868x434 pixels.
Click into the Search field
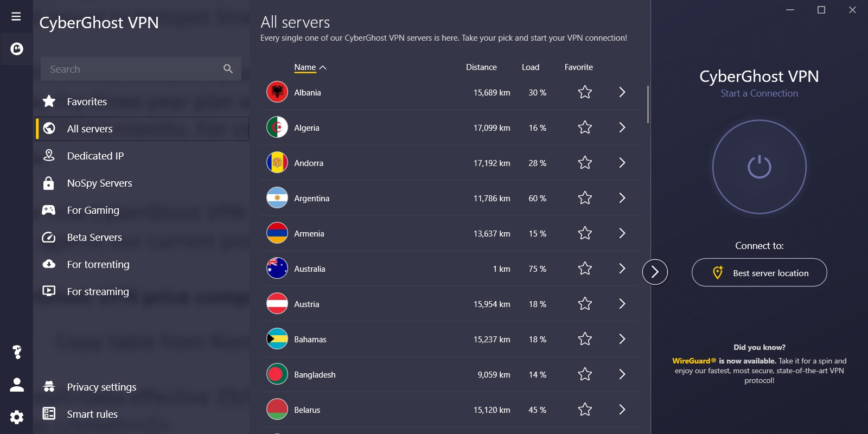130,69
